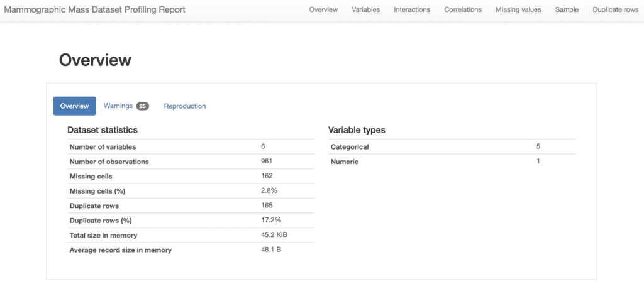Click the 25 warnings count badge
Viewport: 644px width, 291px height.
142,106
